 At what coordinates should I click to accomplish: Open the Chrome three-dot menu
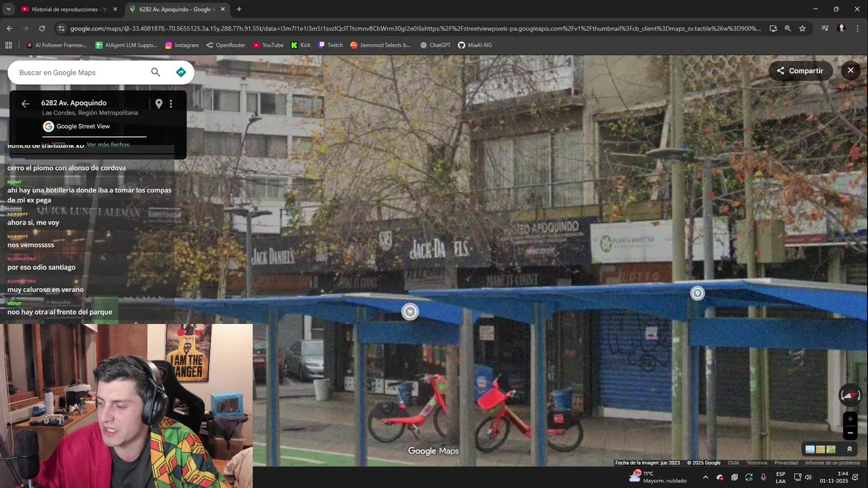[858, 28]
